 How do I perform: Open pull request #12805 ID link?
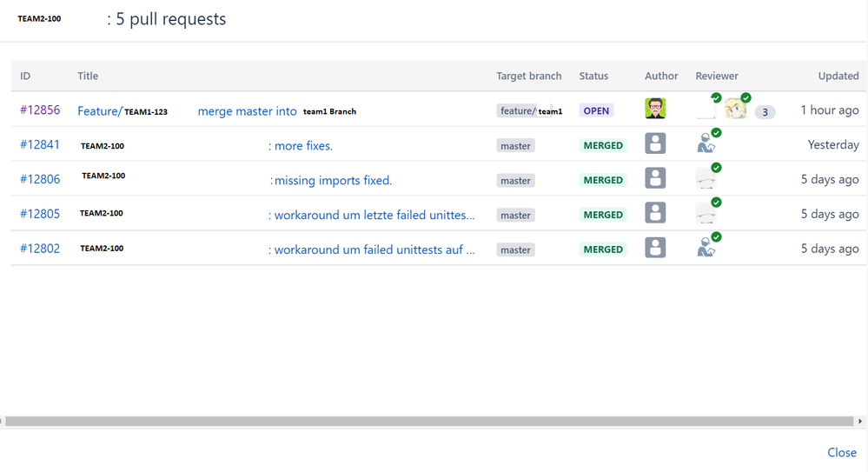[40, 214]
